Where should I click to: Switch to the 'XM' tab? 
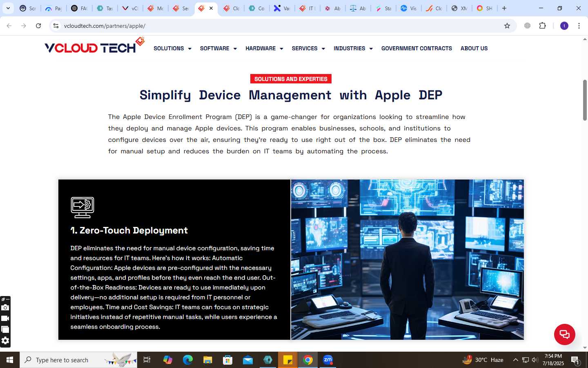pyautogui.click(x=459, y=8)
